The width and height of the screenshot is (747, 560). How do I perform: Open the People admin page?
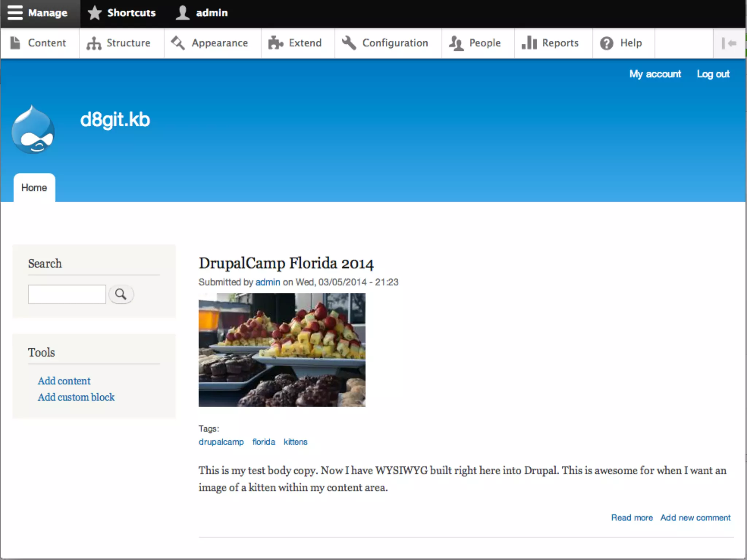pyautogui.click(x=475, y=43)
